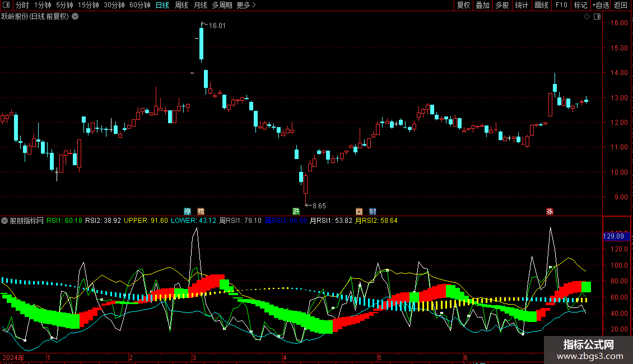The image size is (633, 364).
Task: Click the 叠加 overlay button
Action: coord(482,5)
